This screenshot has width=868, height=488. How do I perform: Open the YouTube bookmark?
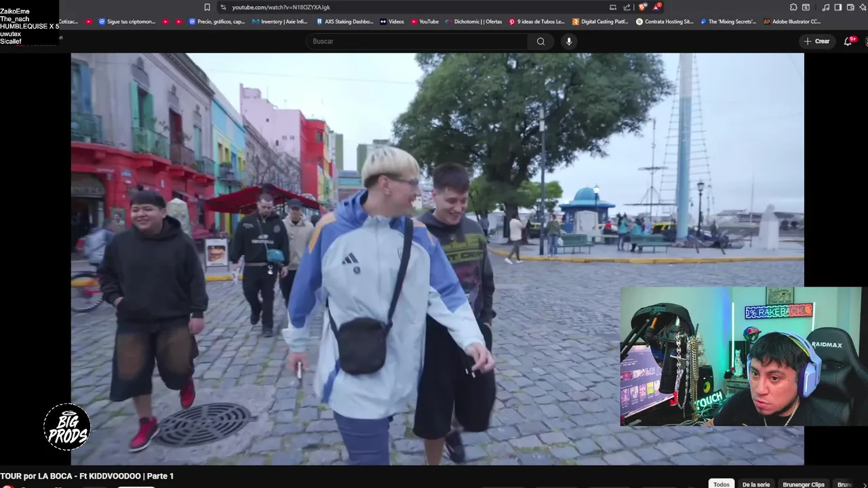(x=425, y=22)
